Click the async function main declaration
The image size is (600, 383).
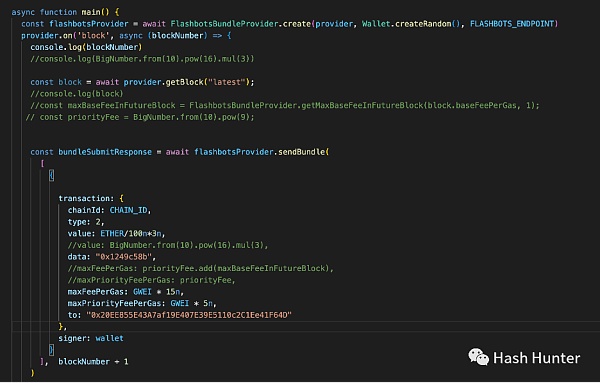click(x=65, y=12)
